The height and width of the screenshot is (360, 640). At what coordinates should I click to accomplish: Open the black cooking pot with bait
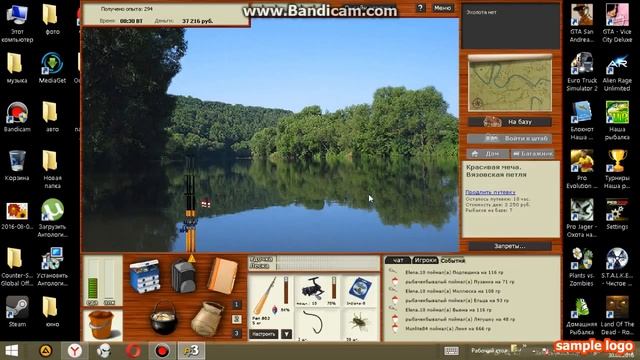pos(164,319)
